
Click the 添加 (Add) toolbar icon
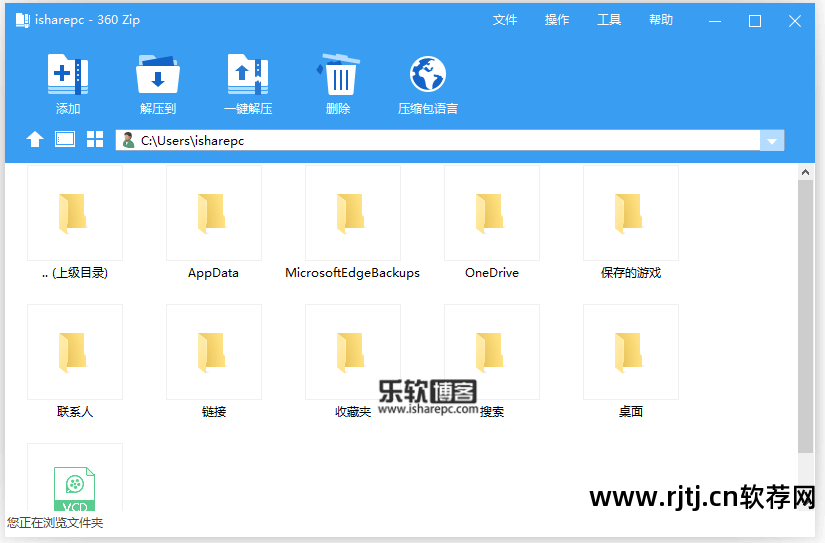tap(68, 74)
